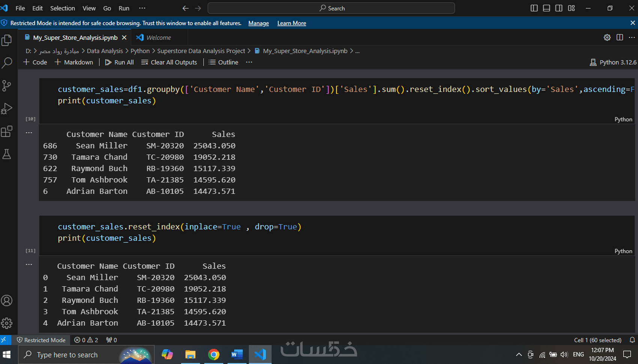Toggle the split editor layout icon

pos(619,37)
